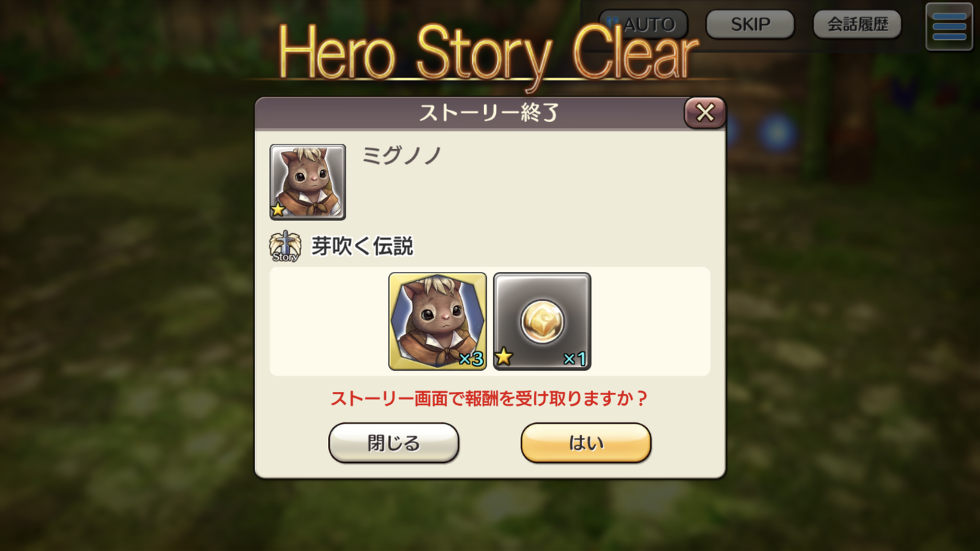Click the Hero Story Clear banner
Viewport: 980px width, 551px height.
tap(488, 54)
